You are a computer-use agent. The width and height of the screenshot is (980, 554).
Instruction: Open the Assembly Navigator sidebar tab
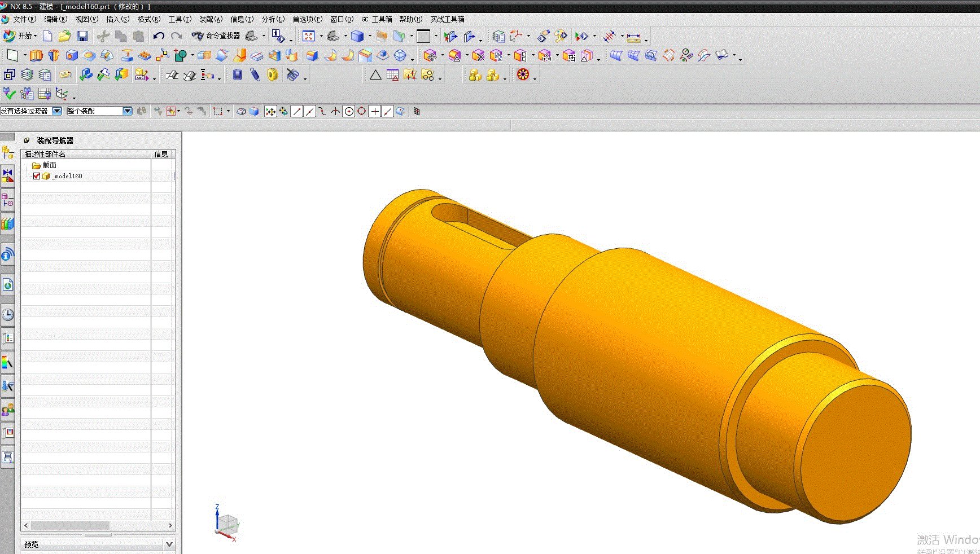coord(7,152)
